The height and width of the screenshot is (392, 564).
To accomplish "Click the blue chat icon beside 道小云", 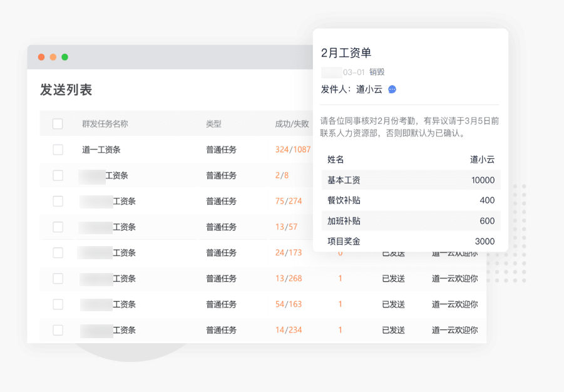I will 392,90.
